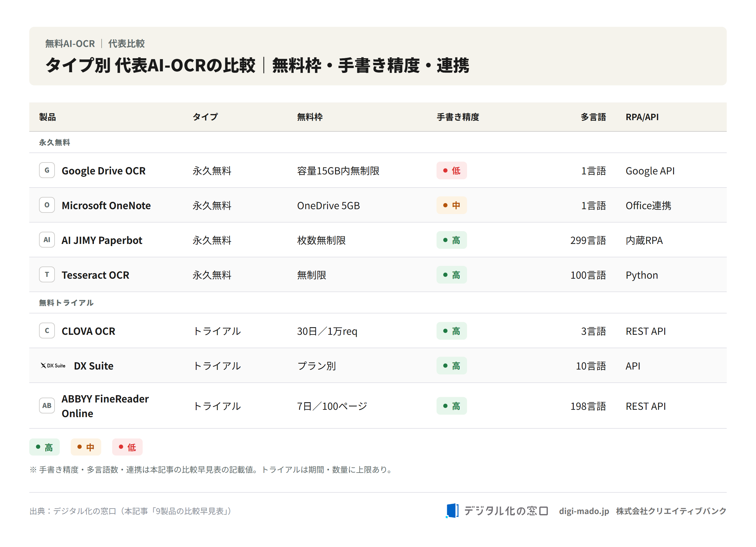Click the API cell in DX Suite row
The image size is (756, 547).
(633, 366)
